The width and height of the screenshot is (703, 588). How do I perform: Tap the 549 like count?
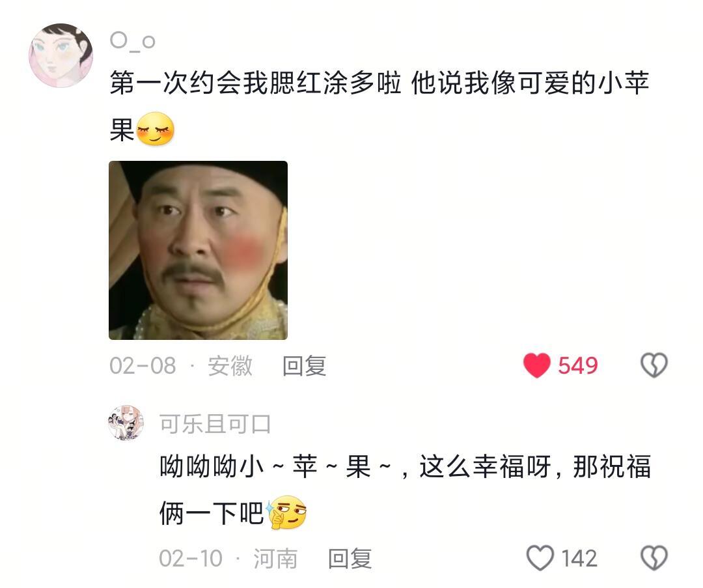(578, 365)
